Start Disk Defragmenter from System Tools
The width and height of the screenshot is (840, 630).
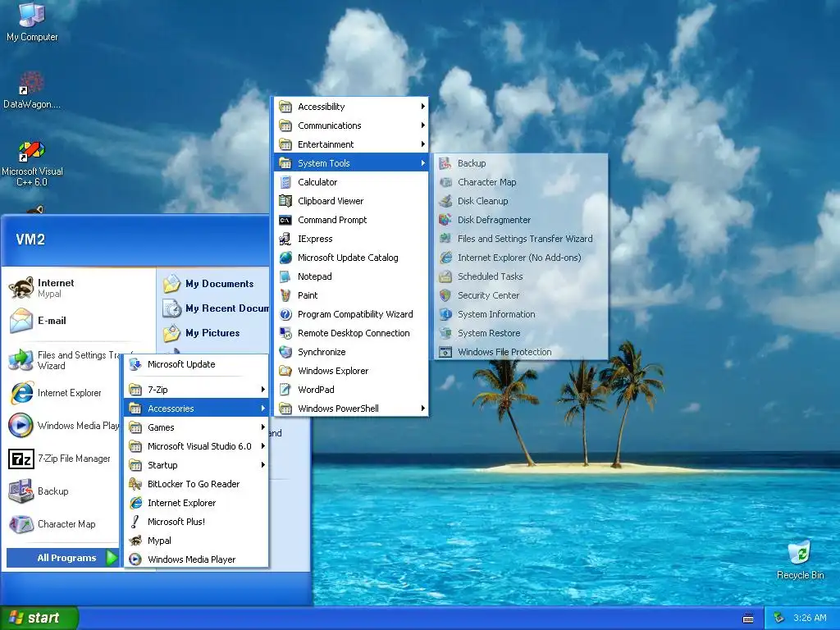(x=521, y=220)
